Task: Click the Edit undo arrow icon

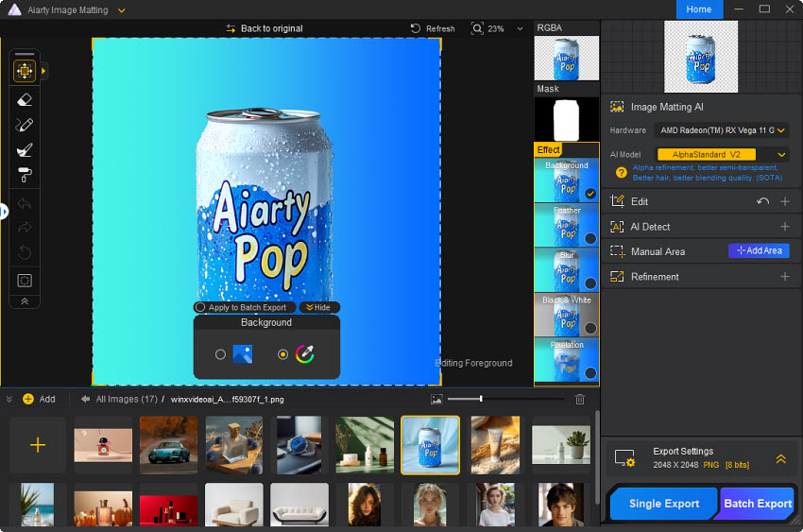Action: click(x=763, y=201)
